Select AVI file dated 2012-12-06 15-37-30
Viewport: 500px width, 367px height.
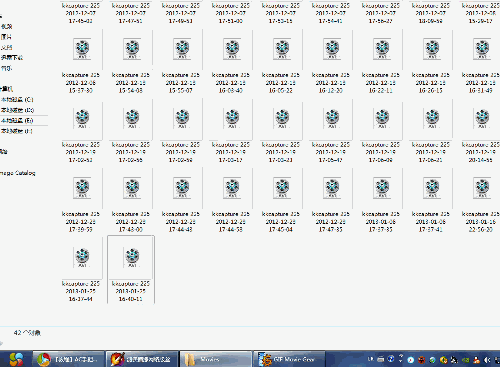click(81, 62)
